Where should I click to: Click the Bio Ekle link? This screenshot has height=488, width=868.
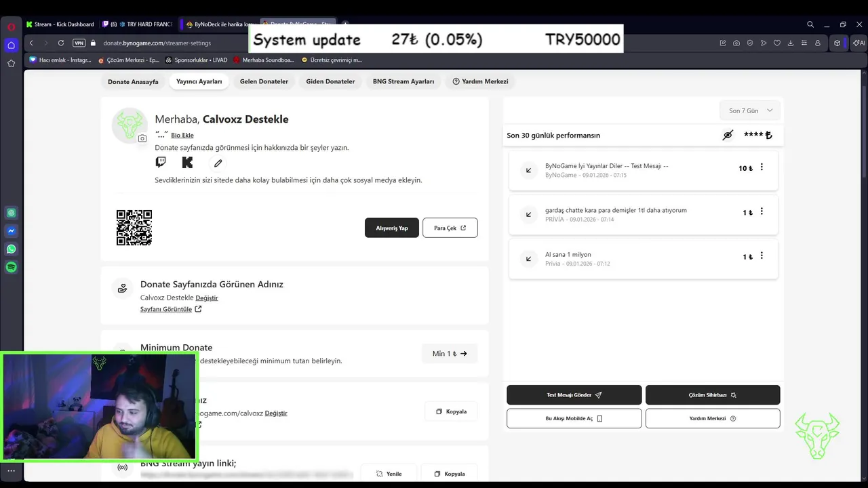pos(182,135)
